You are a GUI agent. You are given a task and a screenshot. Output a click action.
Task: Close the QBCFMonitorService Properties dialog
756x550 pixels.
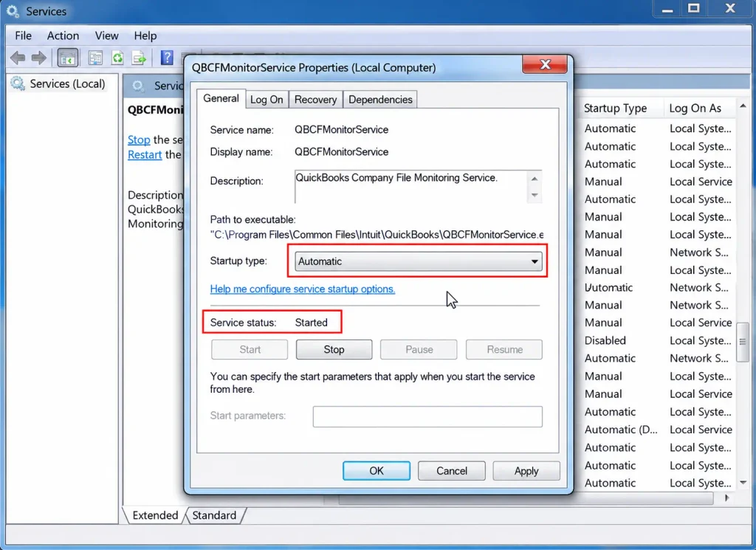[x=545, y=64]
